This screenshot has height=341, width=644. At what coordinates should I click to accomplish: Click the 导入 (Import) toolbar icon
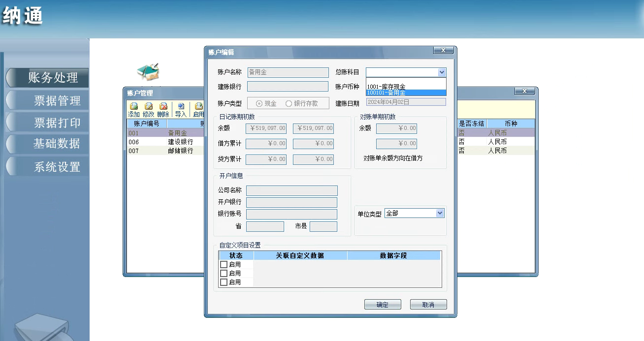181,110
